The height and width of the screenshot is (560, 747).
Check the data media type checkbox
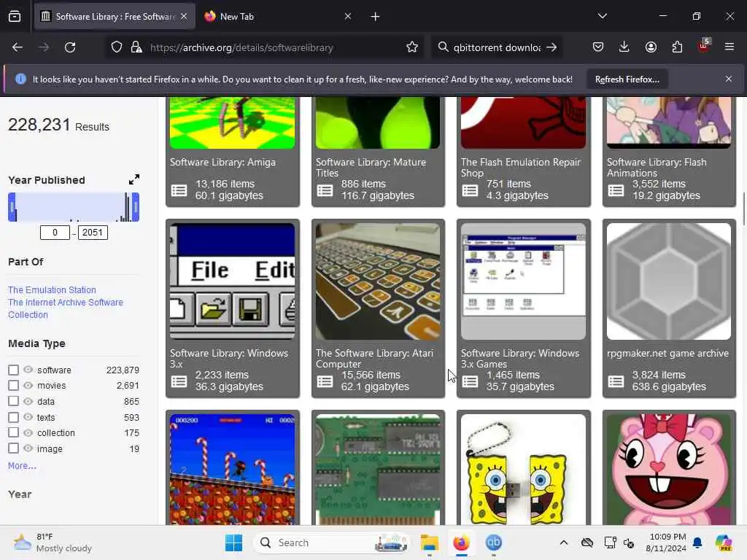pyautogui.click(x=13, y=401)
